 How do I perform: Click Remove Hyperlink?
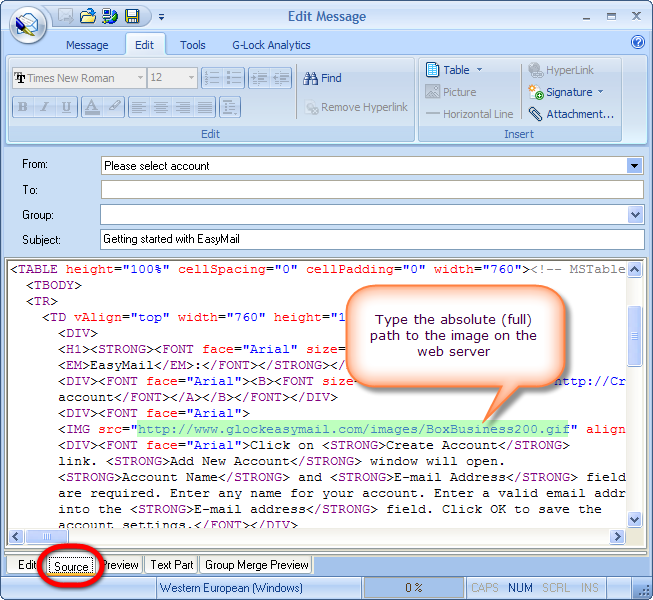[356, 107]
